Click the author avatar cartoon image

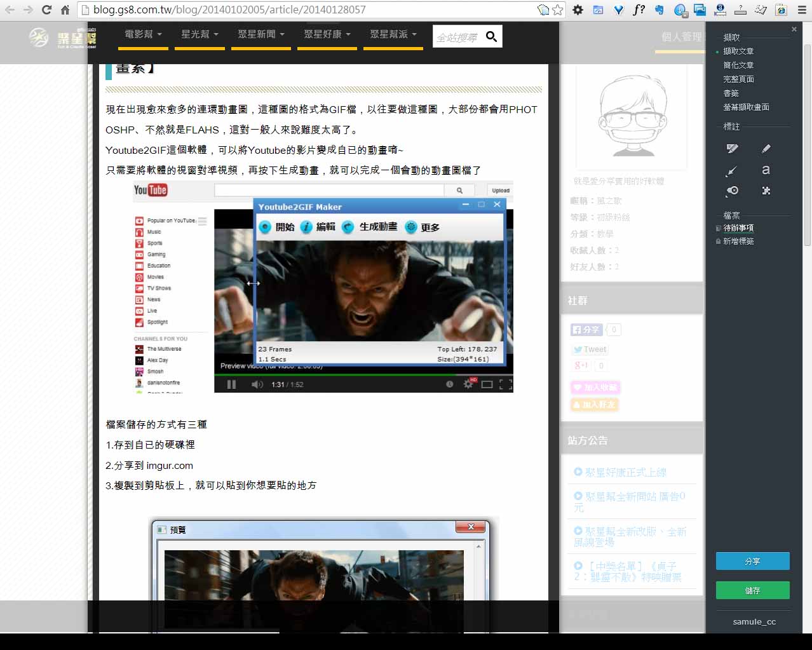click(x=632, y=116)
